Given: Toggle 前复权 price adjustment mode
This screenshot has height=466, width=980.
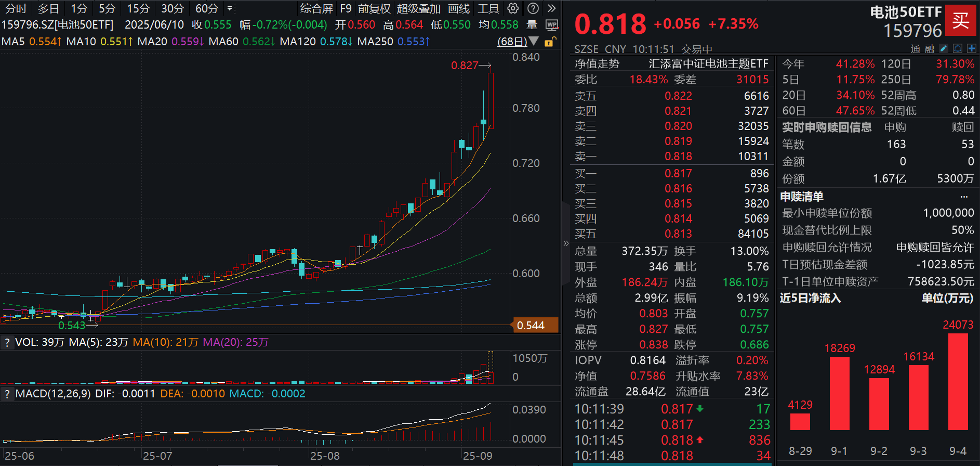Looking at the screenshot, I should click(374, 9).
